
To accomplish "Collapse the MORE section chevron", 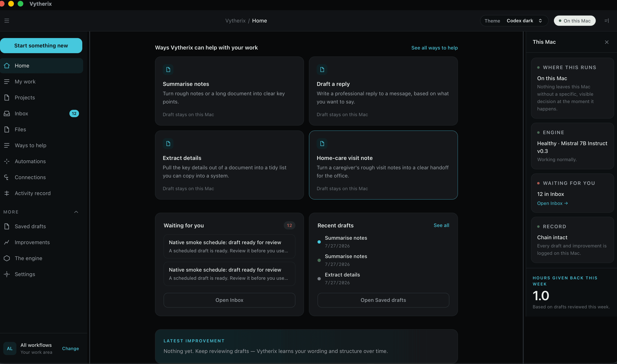I will click(x=76, y=212).
